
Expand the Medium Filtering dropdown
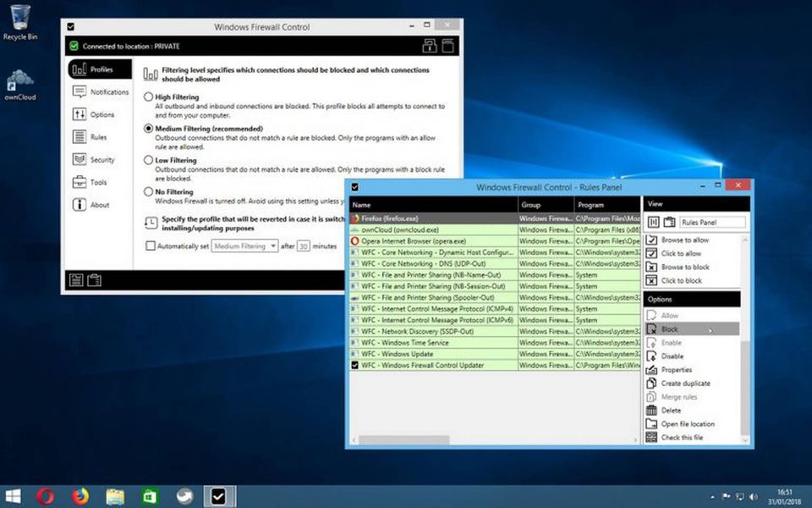pos(244,246)
